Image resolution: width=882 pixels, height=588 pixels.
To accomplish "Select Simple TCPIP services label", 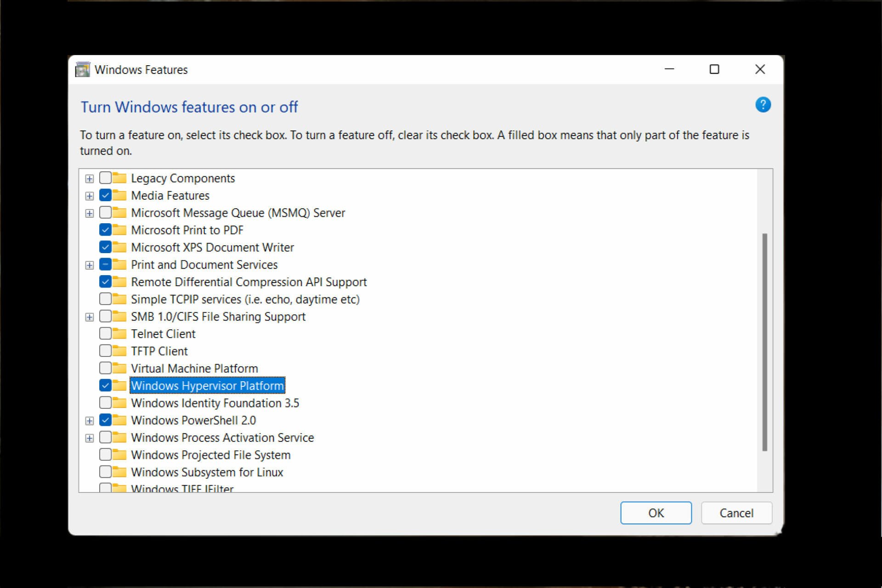I will pyautogui.click(x=245, y=299).
